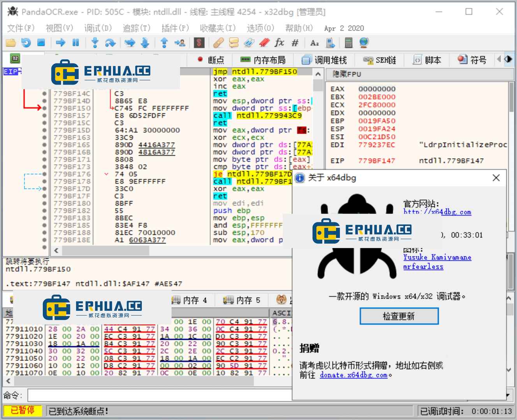Toggle breakpoint at address 779BF182

click(44, 210)
